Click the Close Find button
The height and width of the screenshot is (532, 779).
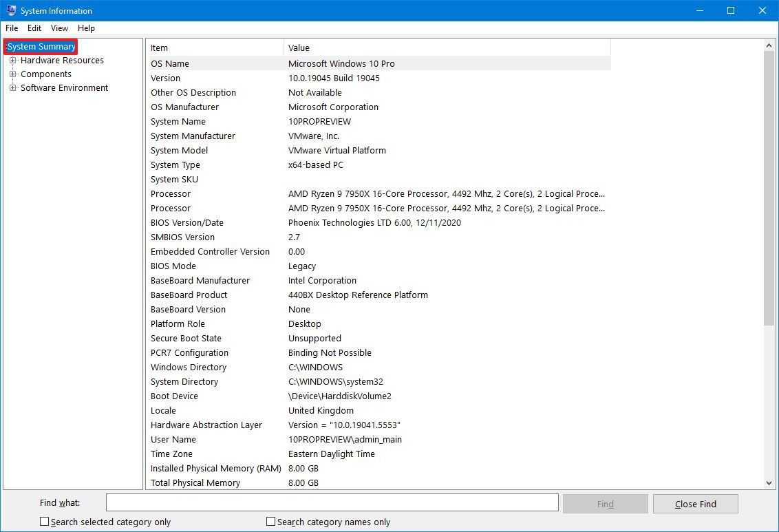pyautogui.click(x=695, y=503)
